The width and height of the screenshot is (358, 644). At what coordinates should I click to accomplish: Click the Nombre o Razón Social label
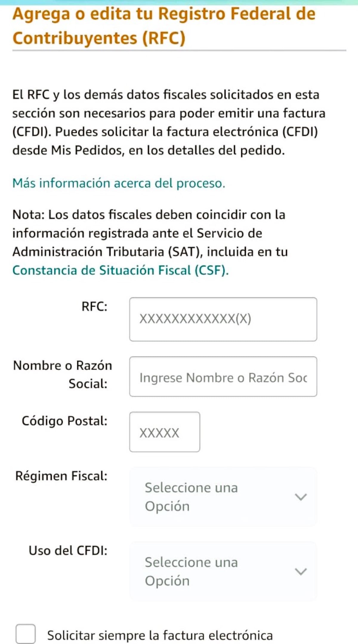pos(63,374)
